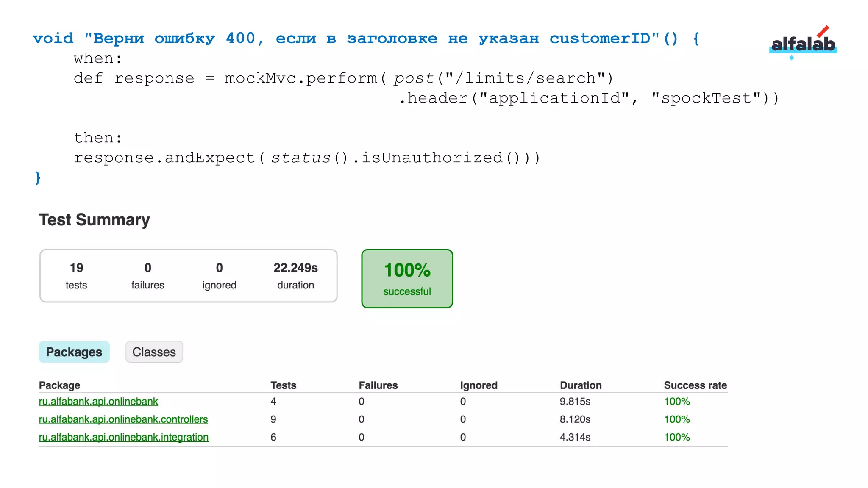868x488 pixels.
Task: Click the Ignored column header
Action: (x=479, y=385)
